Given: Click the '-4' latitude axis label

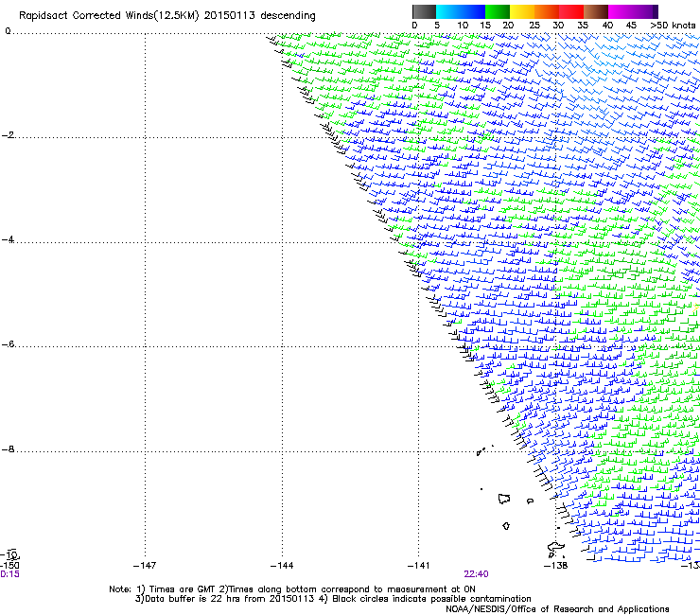Looking at the screenshot, I should (8, 240).
